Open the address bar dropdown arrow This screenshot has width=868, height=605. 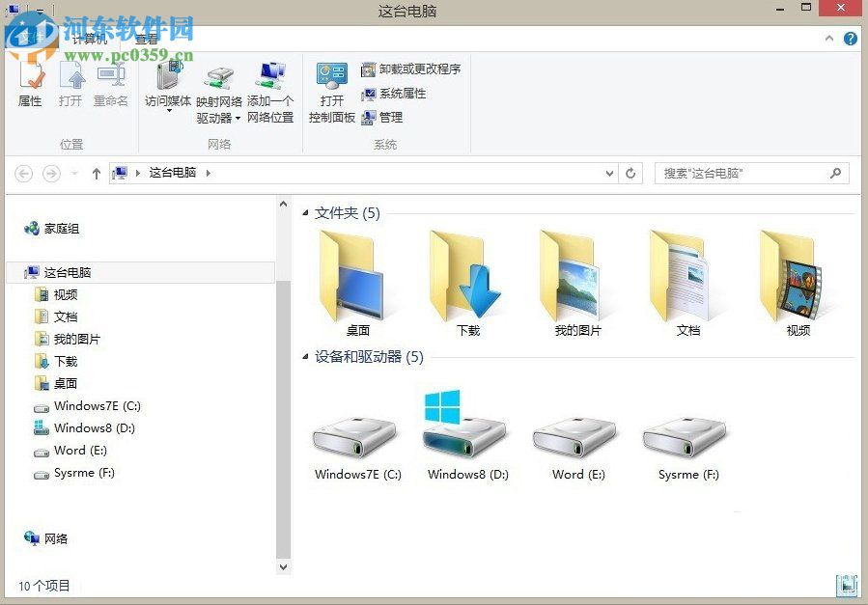click(x=608, y=174)
